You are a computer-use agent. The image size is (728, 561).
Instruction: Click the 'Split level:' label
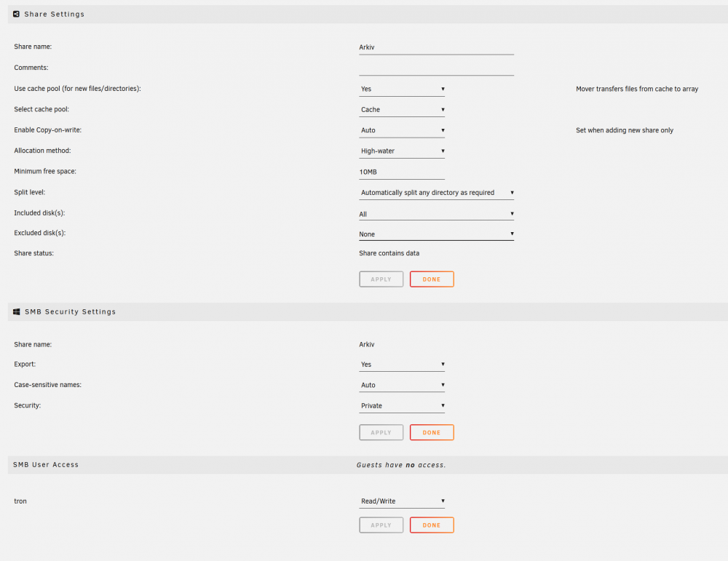tap(30, 192)
